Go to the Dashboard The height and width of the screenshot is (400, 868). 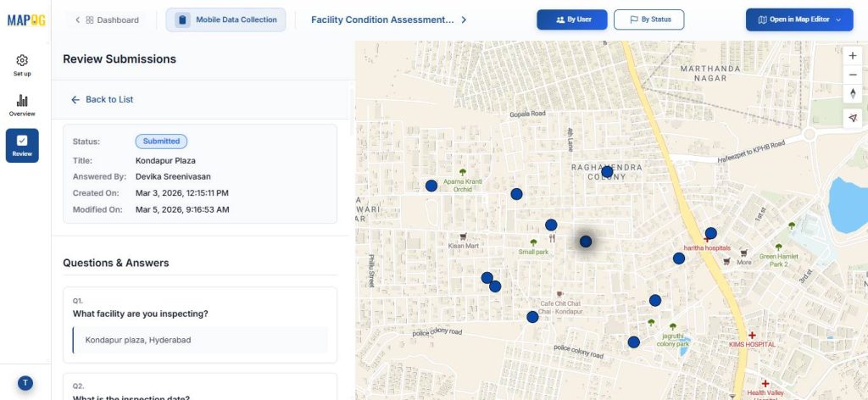click(112, 19)
